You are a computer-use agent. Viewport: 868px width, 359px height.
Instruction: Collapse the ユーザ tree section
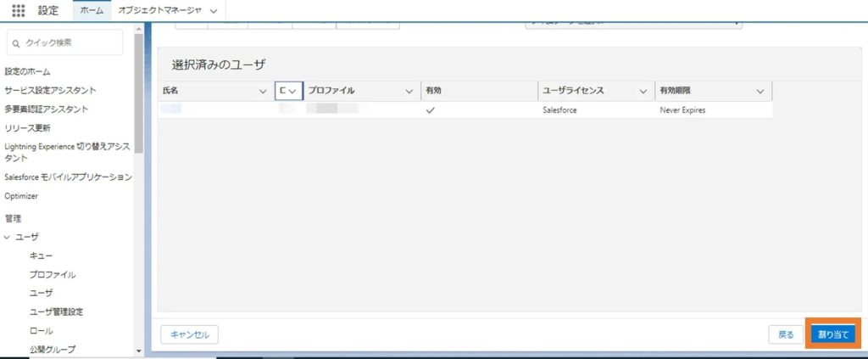(x=7, y=237)
